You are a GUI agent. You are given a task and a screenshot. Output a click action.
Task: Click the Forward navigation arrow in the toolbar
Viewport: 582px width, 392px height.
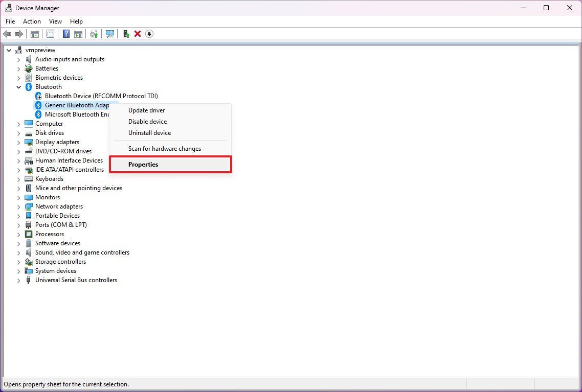pos(19,34)
